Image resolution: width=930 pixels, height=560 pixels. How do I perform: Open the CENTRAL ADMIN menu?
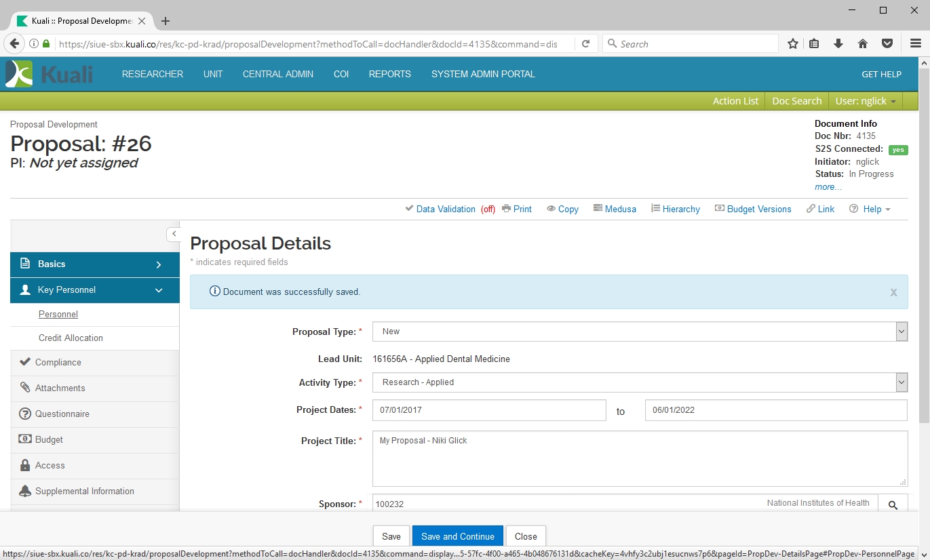click(x=278, y=75)
